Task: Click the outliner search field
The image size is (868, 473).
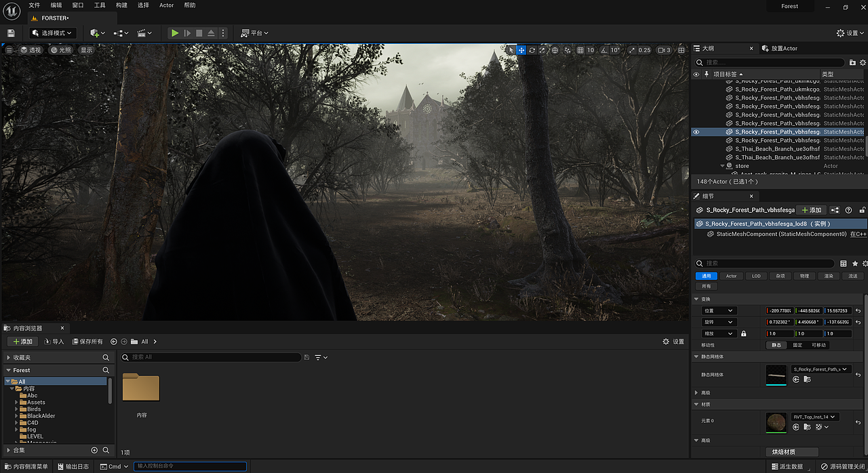Action: pos(769,62)
